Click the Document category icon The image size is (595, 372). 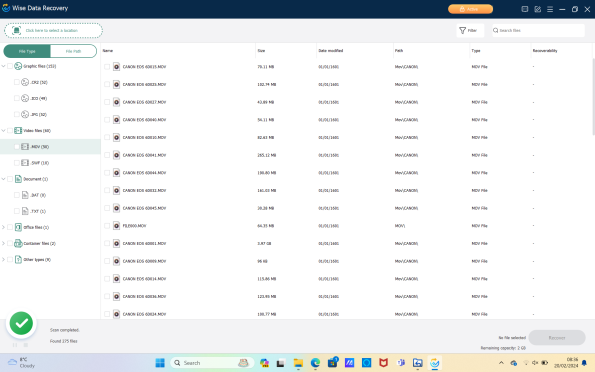tap(18, 179)
